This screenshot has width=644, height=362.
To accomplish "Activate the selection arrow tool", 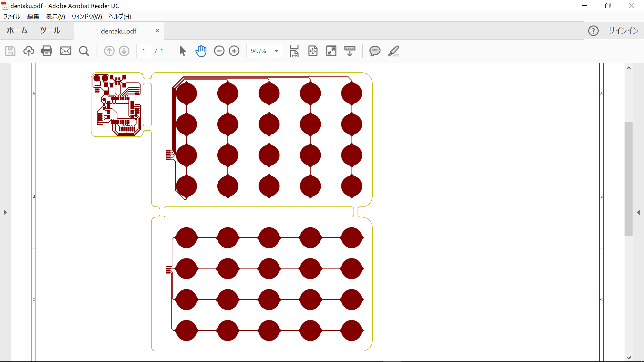I will [182, 51].
